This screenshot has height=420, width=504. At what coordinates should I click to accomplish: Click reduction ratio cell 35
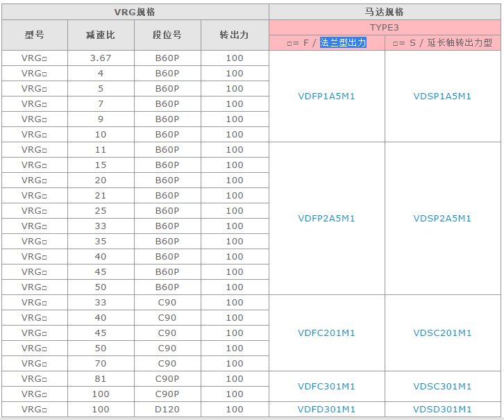point(101,241)
